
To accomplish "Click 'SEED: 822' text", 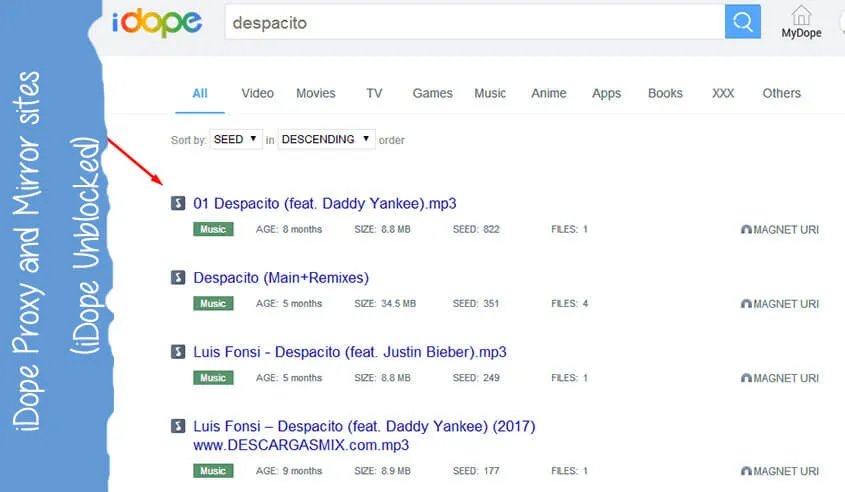I will pos(476,229).
